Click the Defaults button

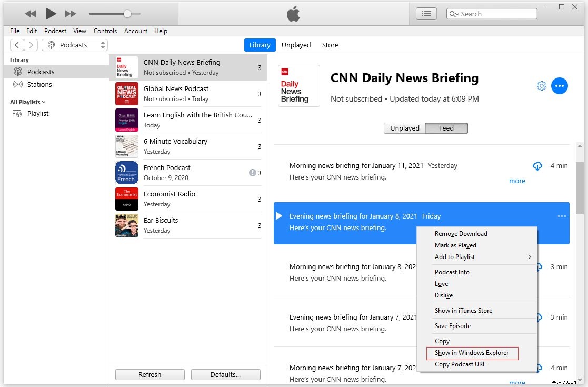pyautogui.click(x=225, y=374)
